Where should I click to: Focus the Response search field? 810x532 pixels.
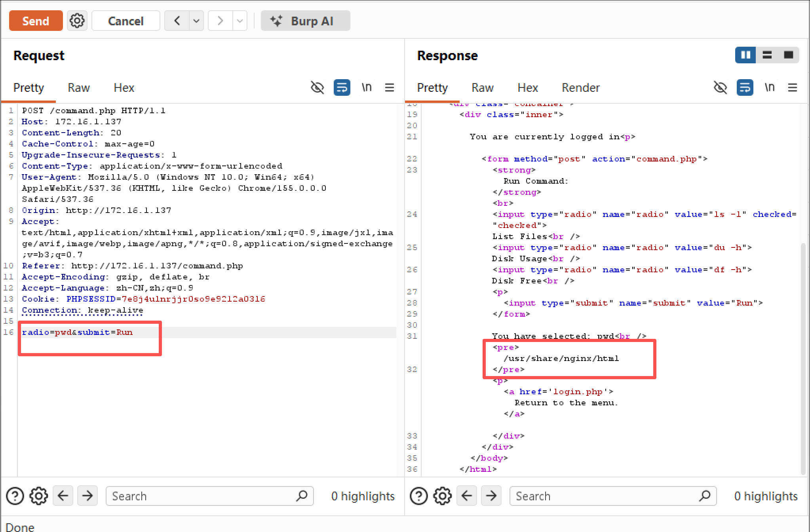(613, 496)
